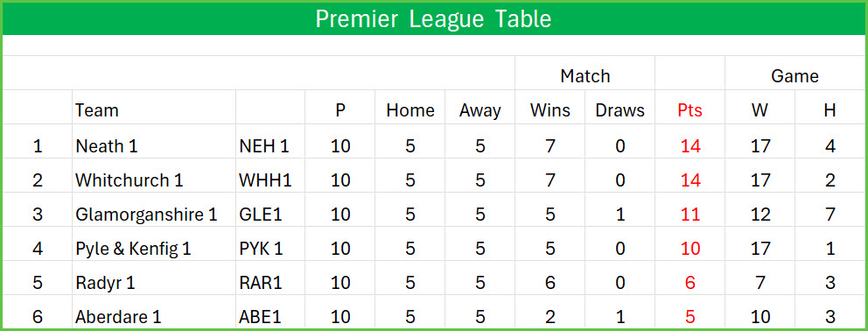Click the Team column header

[x=154, y=110]
